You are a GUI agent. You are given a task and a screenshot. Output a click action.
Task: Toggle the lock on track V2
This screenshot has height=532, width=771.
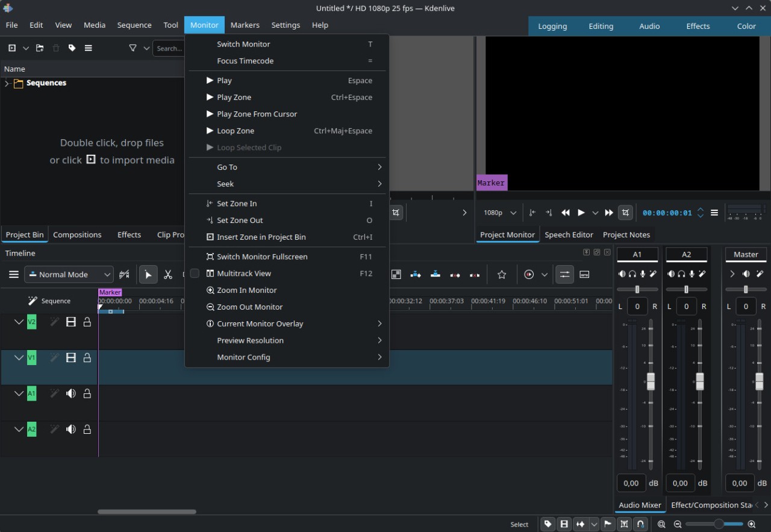coord(87,322)
